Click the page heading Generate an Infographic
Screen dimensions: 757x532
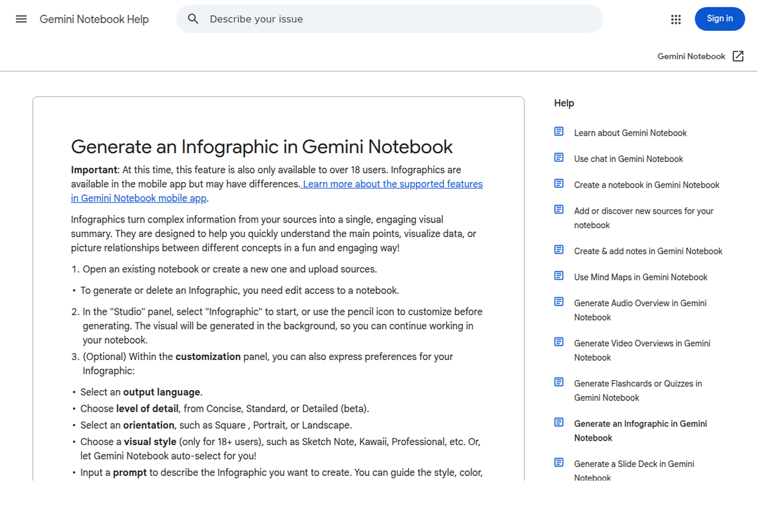[262, 147]
